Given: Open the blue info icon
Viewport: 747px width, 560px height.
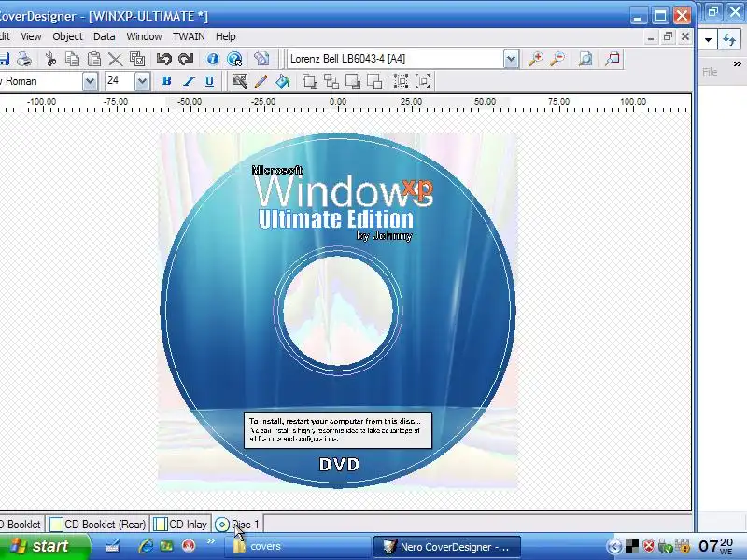Looking at the screenshot, I should point(213,59).
